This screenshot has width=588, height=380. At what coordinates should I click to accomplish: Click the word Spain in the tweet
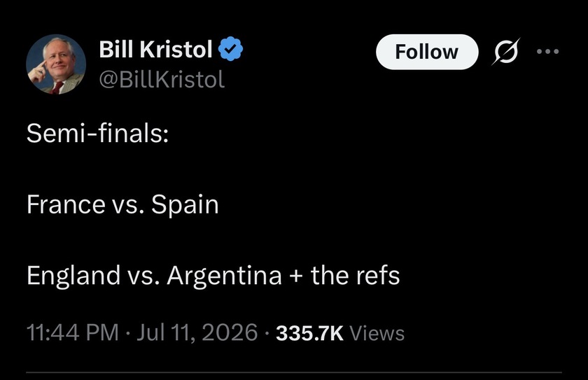(185, 204)
